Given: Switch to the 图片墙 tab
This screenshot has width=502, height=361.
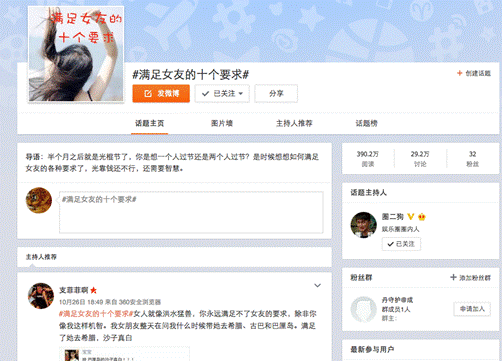Looking at the screenshot, I should [222, 123].
